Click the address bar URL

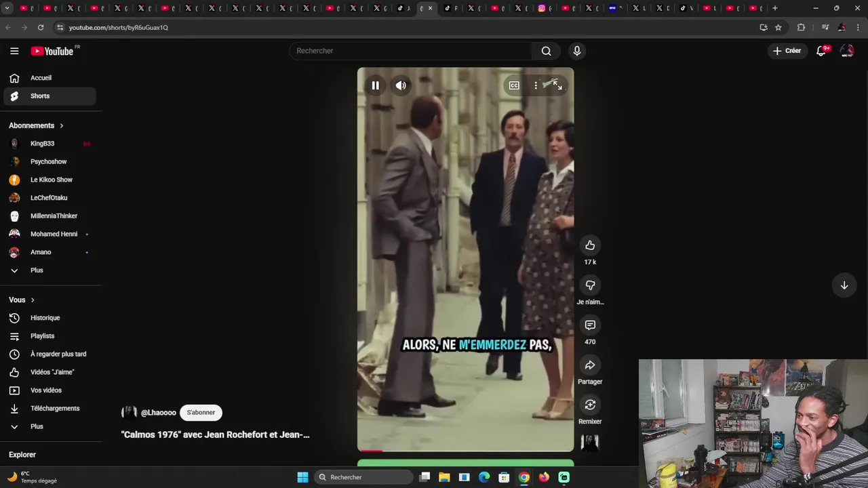[119, 28]
